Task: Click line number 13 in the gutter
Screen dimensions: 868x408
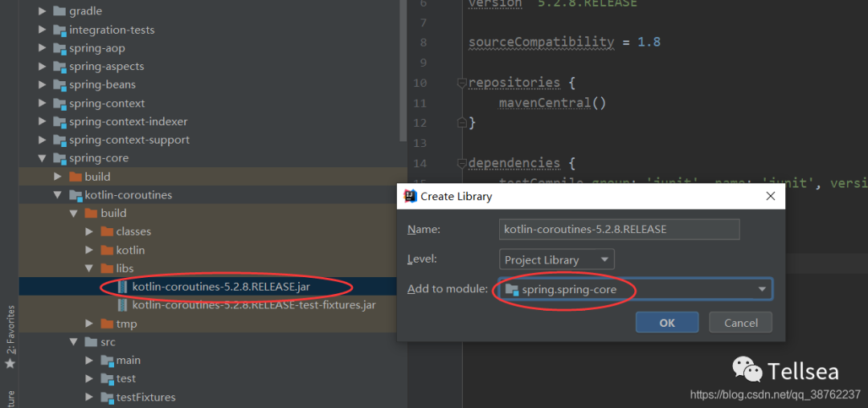Action: (x=420, y=143)
